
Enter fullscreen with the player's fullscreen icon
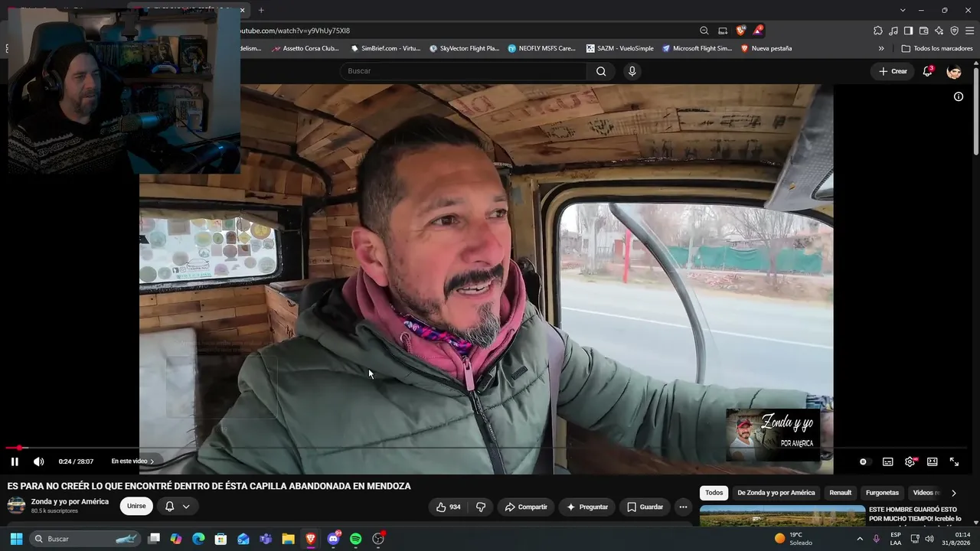[955, 461]
